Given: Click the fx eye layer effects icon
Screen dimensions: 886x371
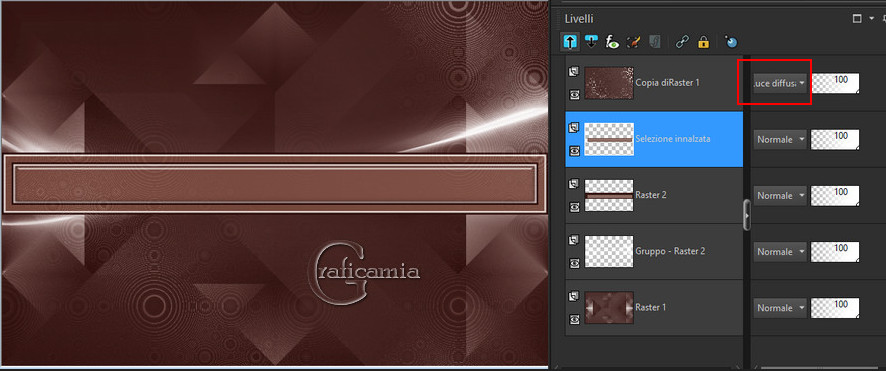Looking at the screenshot, I should [613, 41].
